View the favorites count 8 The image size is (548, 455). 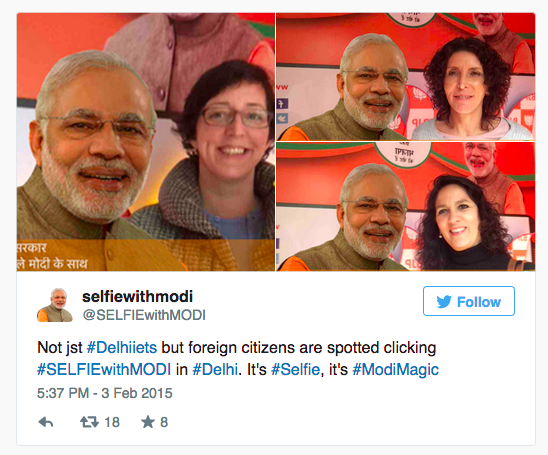tap(164, 422)
